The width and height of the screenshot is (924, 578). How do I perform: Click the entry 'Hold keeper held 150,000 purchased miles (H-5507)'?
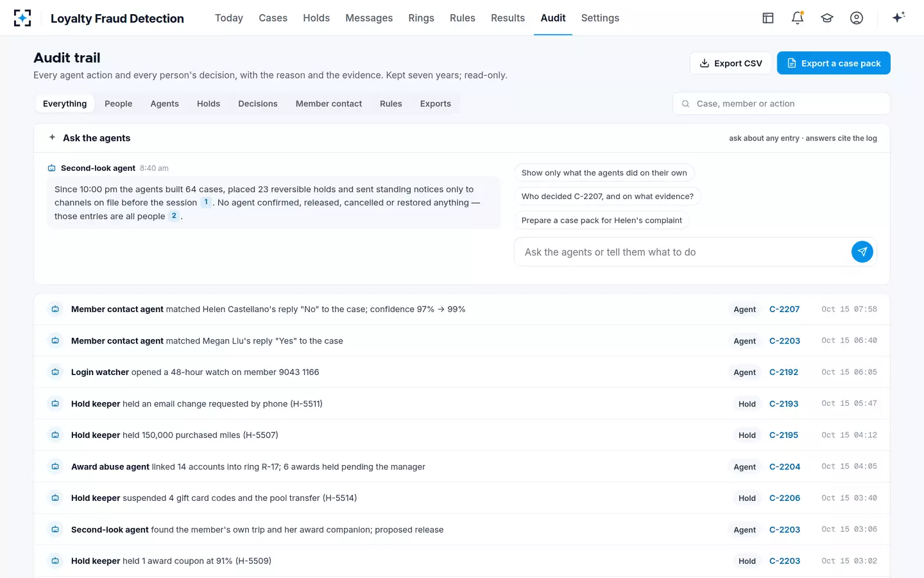462,435
